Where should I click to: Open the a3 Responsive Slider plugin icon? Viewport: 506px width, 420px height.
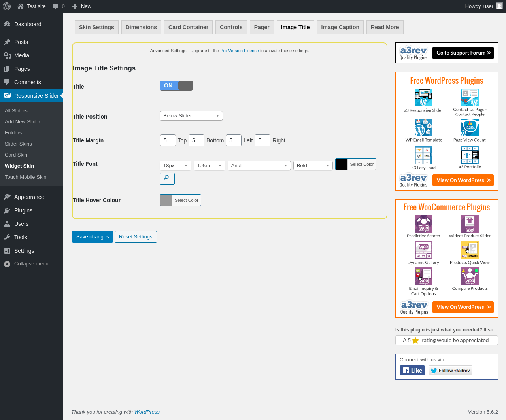pyautogui.click(x=423, y=97)
